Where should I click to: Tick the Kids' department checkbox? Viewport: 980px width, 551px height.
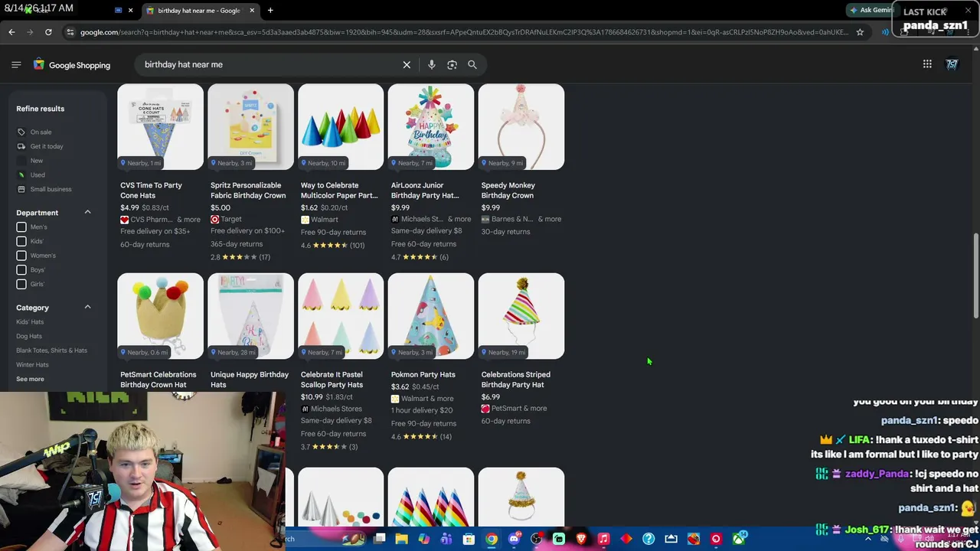coord(21,241)
